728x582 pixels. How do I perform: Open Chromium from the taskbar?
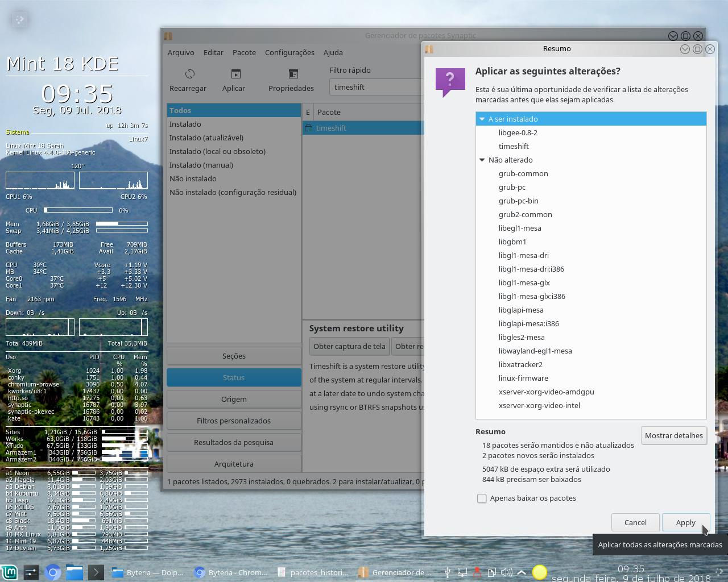point(52,572)
